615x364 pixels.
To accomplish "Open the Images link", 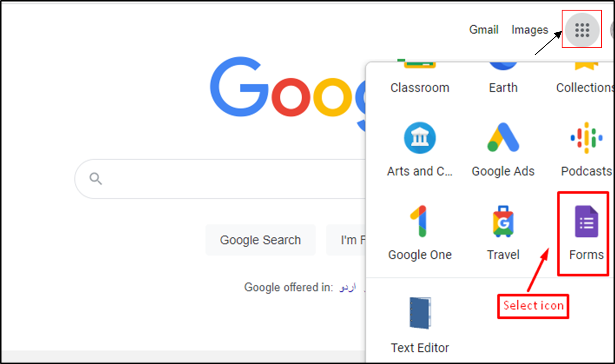I will [x=530, y=30].
